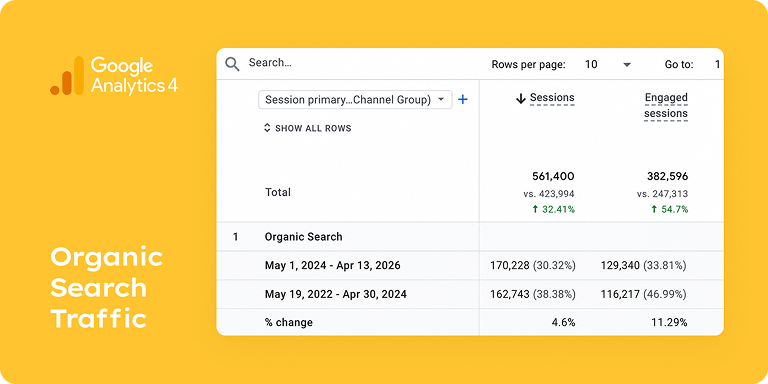This screenshot has width=768, height=384.
Task: Click the % change row label
Action: click(x=289, y=322)
